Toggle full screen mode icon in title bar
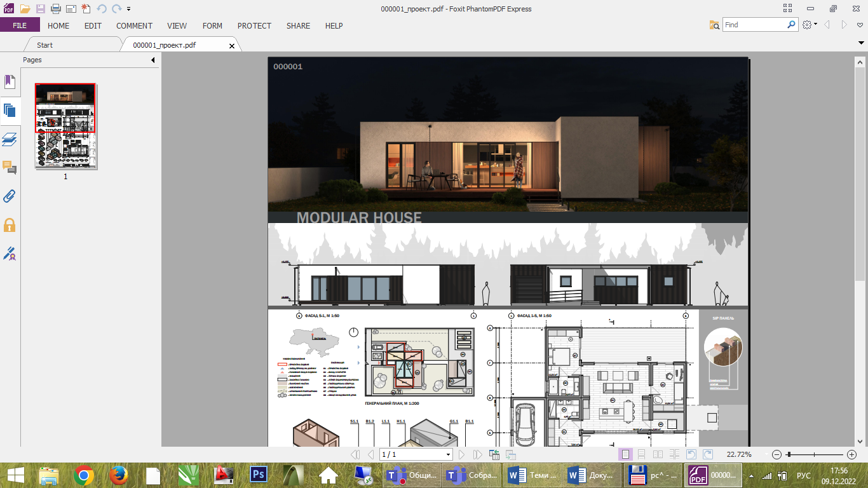Screen dimensions: 868x488 coord(788,8)
